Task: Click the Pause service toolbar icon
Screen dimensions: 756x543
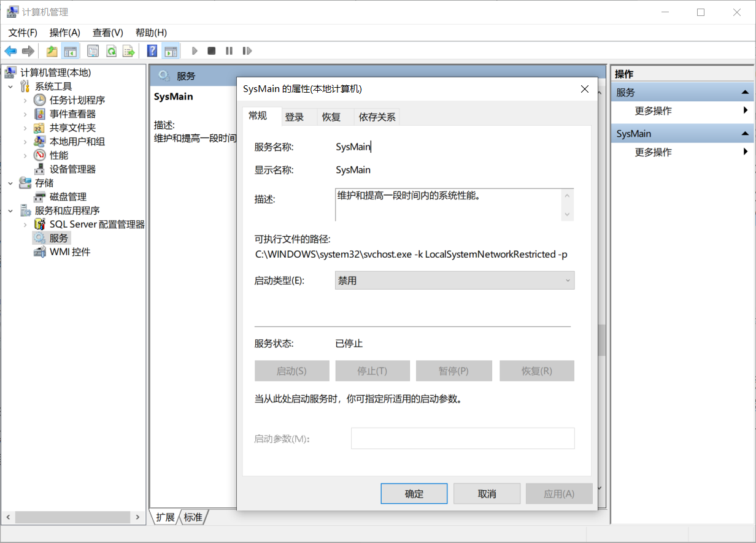Action: 229,51
